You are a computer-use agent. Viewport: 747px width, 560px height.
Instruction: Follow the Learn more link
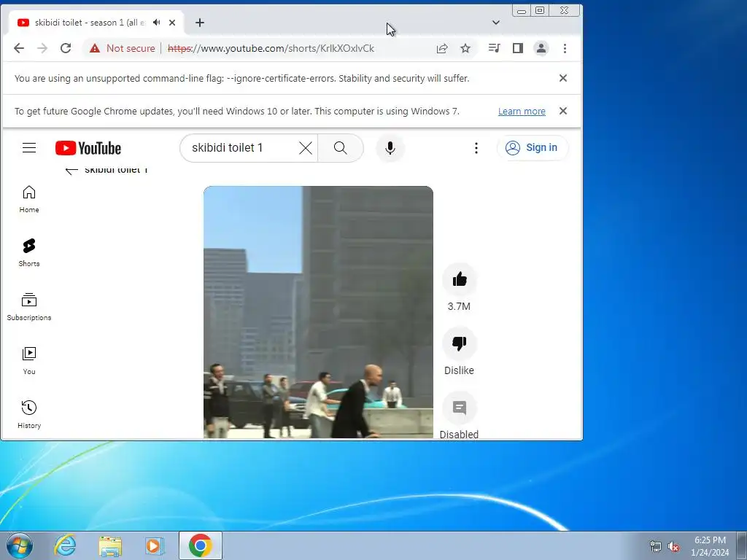pyautogui.click(x=522, y=112)
